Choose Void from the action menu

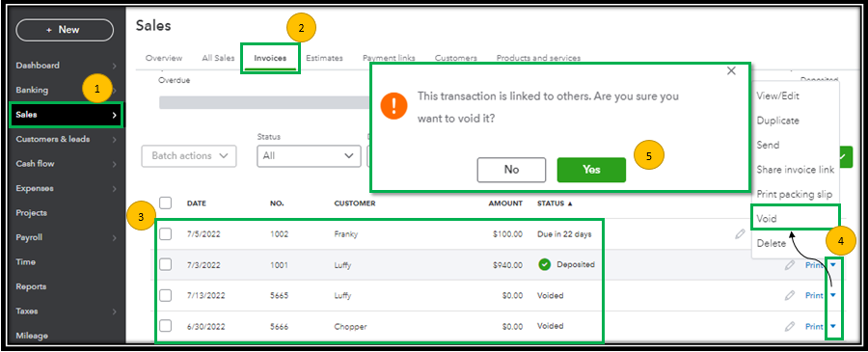tap(767, 219)
